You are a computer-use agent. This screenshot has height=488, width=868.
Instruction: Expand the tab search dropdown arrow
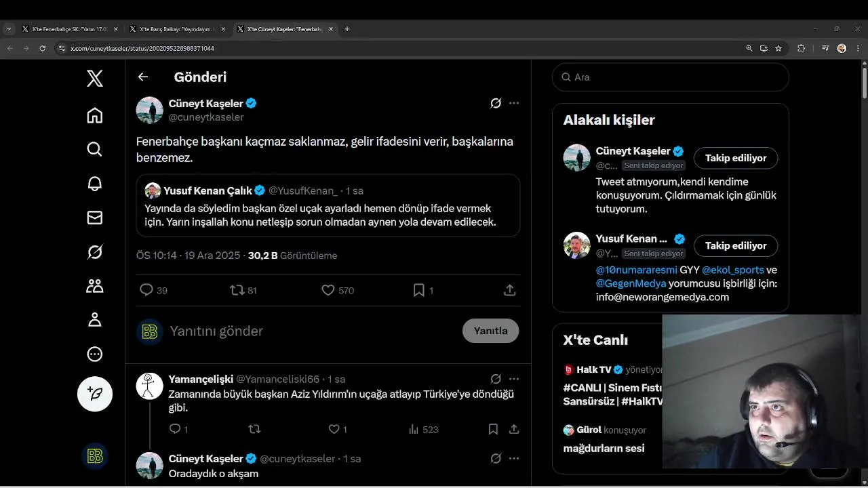click(9, 29)
